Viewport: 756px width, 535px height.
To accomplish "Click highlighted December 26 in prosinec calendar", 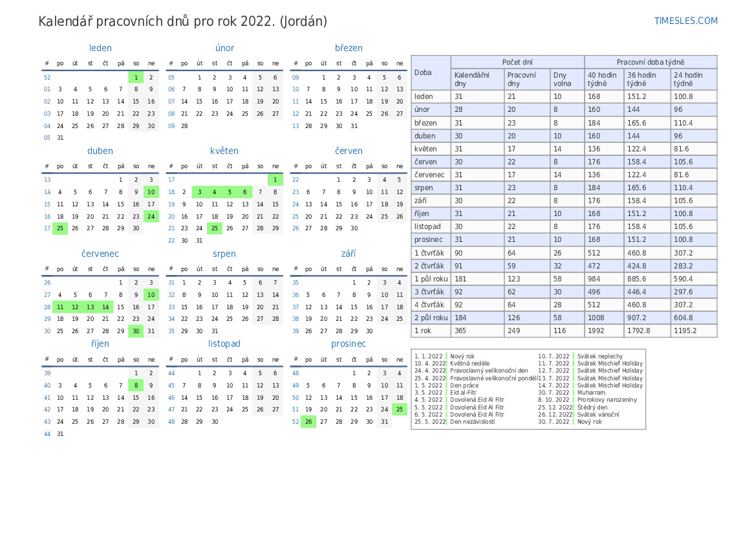I will [x=308, y=422].
